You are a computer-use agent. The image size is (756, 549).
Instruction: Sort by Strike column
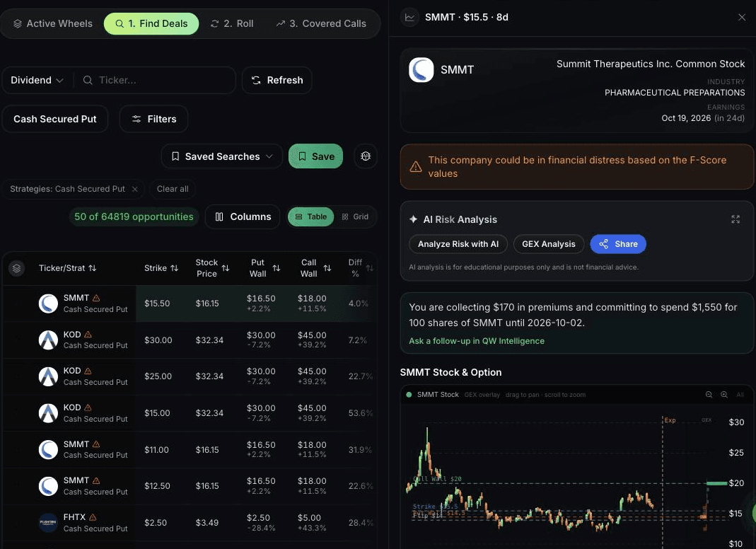[161, 267]
